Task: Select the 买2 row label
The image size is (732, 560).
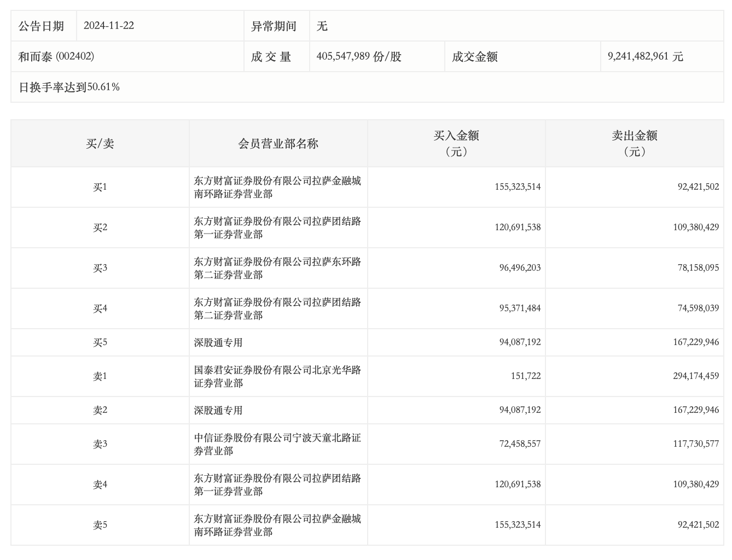Action: [x=100, y=228]
